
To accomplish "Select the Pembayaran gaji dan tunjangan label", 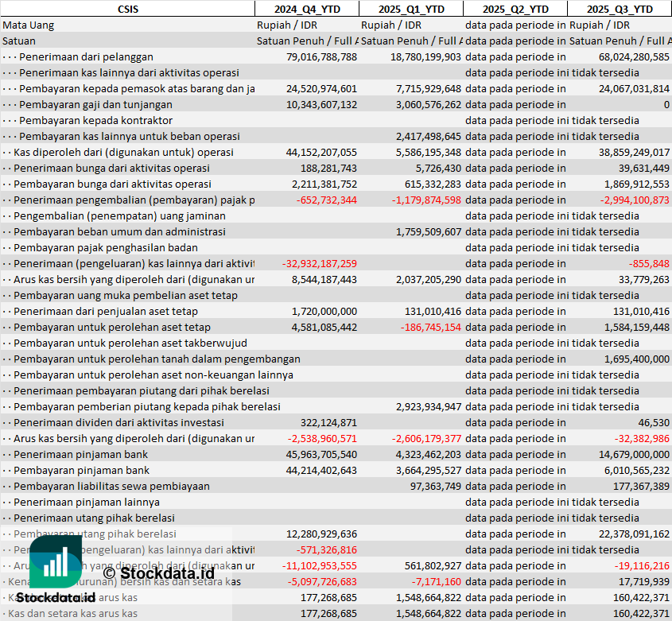I will 95,104.
